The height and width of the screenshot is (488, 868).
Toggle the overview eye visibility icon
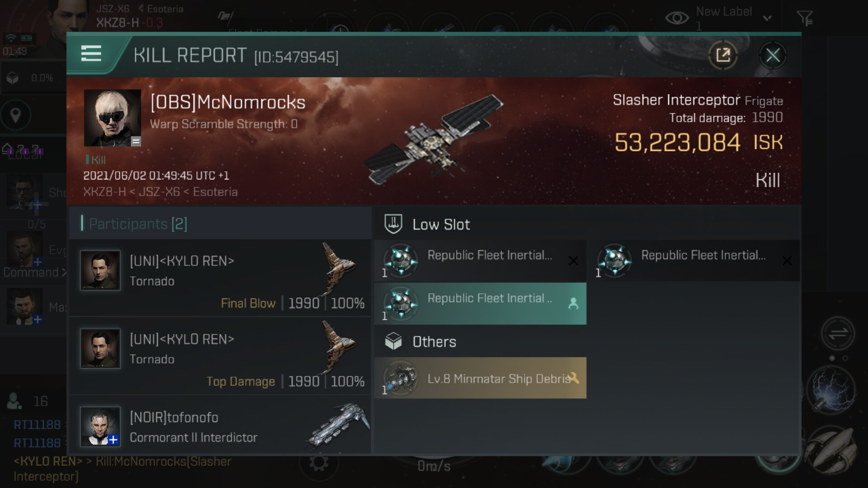(x=677, y=18)
